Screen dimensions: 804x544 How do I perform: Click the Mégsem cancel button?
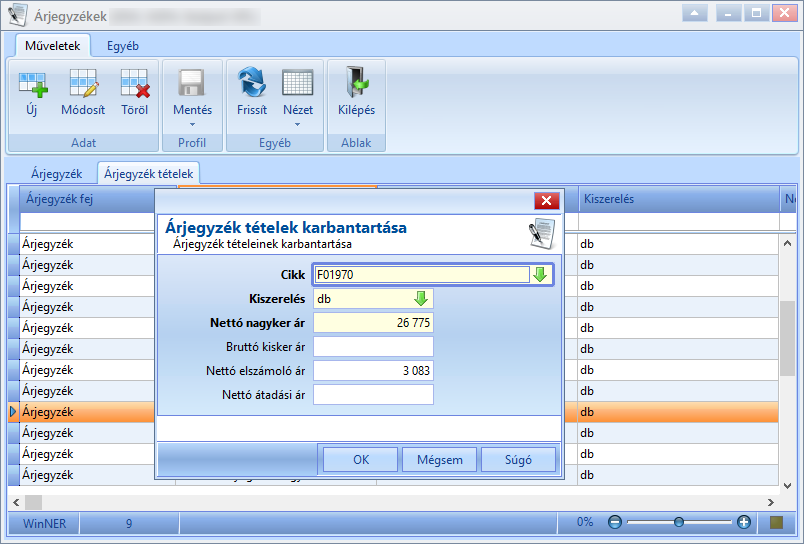pyautogui.click(x=439, y=459)
